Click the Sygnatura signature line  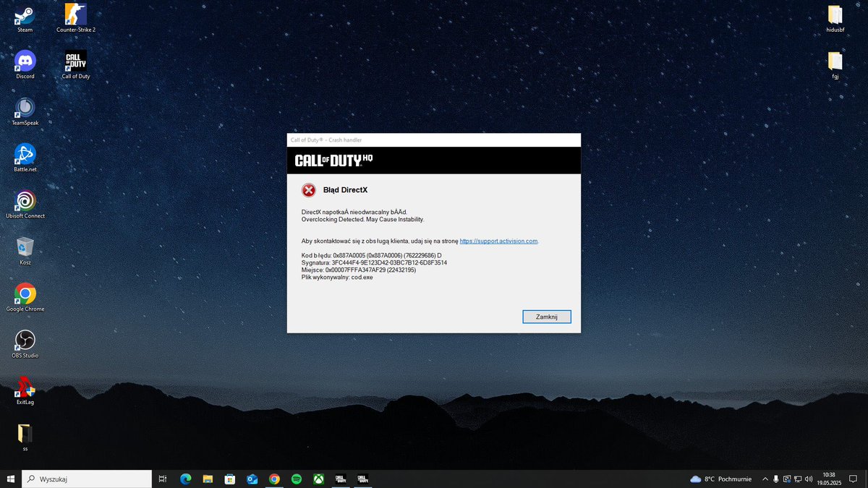(x=374, y=263)
